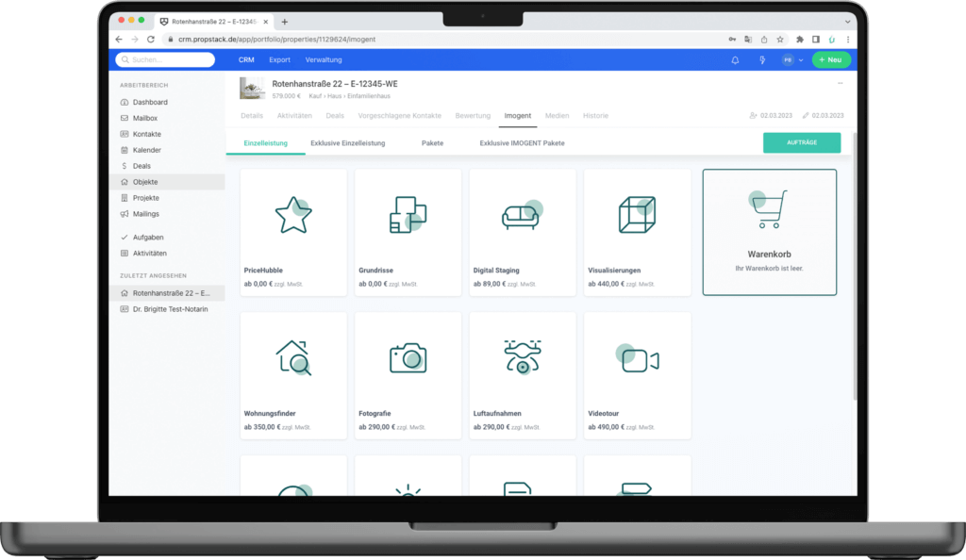Open Kalender in the sidebar
Image resolution: width=966 pixels, height=560 pixels.
167,150
